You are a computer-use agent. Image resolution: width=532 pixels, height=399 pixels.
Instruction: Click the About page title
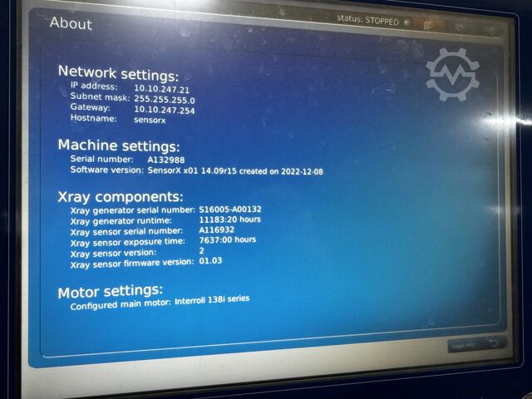click(x=71, y=23)
